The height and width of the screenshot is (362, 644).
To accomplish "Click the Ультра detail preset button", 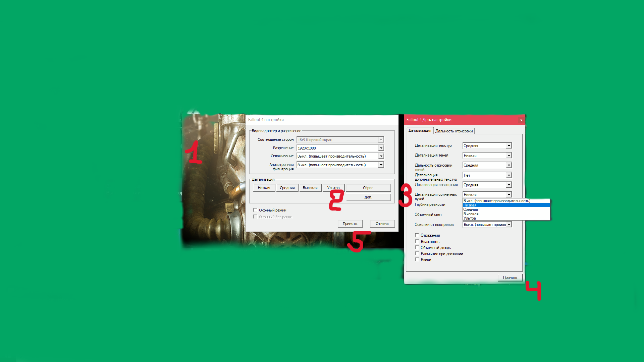I will click(333, 188).
